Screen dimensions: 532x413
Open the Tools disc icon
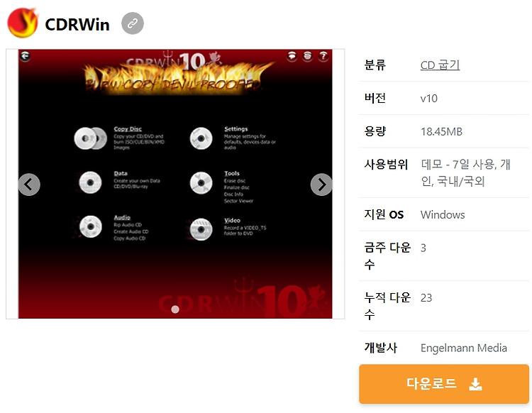coord(201,183)
